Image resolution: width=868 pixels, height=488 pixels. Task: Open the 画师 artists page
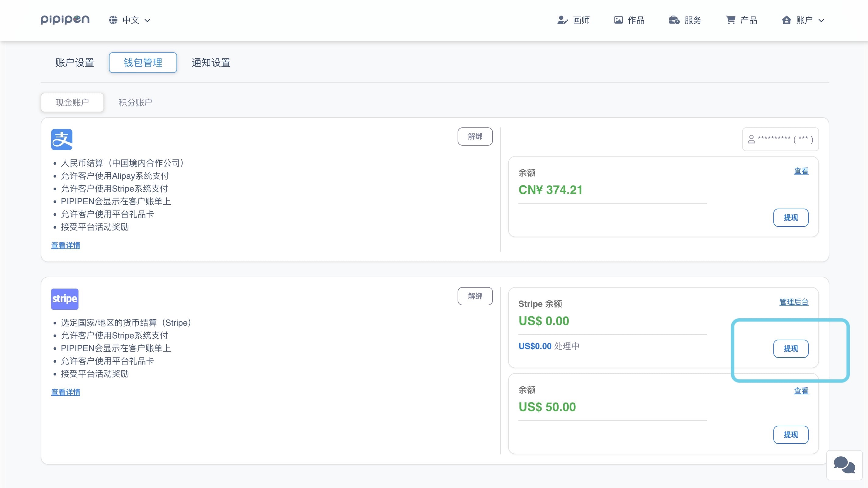pos(573,20)
